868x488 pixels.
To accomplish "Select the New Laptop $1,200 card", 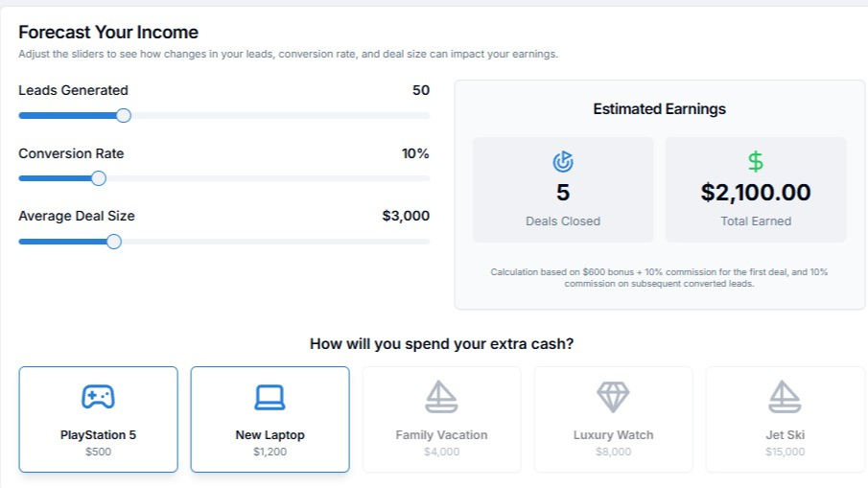I will click(270, 419).
